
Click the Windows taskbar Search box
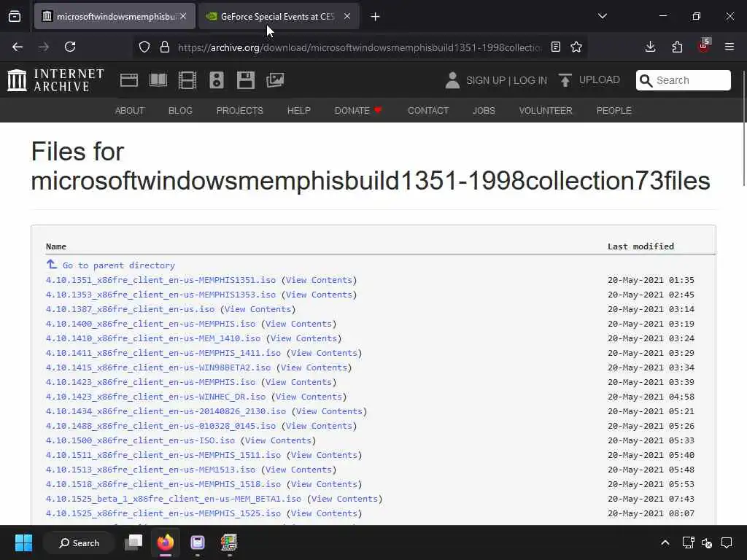(x=79, y=542)
